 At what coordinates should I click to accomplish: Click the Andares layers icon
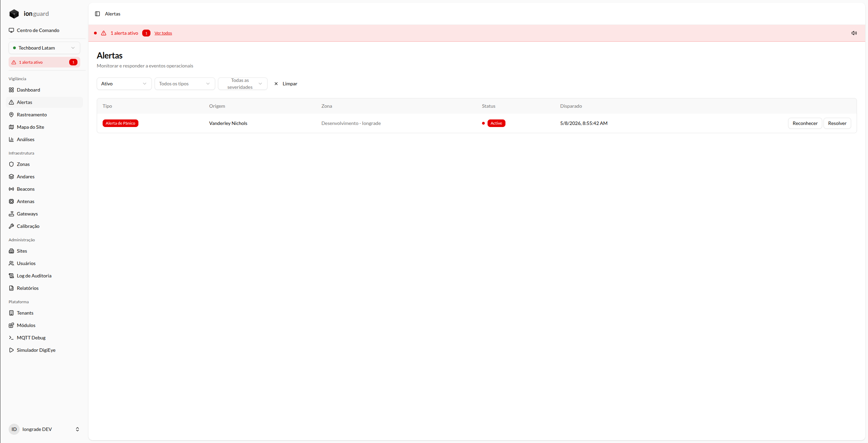[11, 177]
